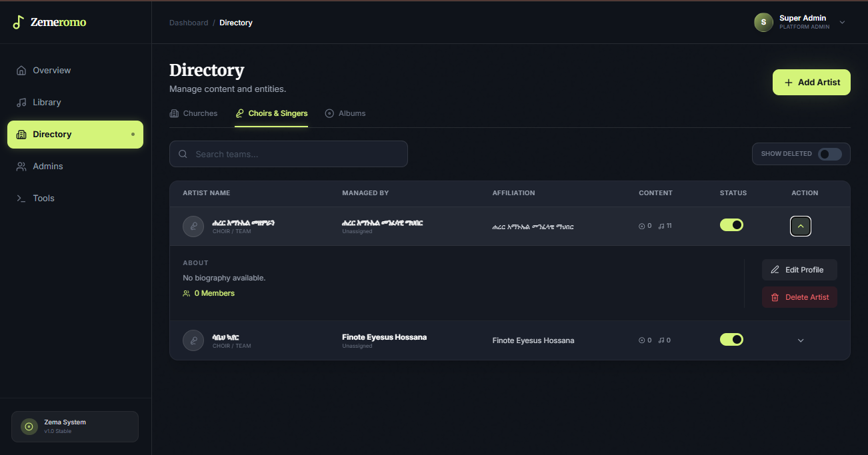This screenshot has height=455, width=868.
Task: Click the album count icon in the Finote Eyesus Hossana row
Action: tap(642, 340)
